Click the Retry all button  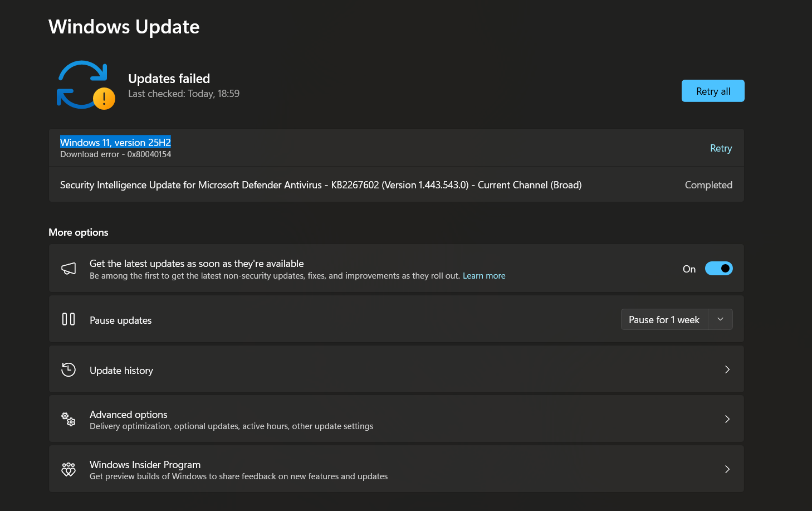[713, 91]
